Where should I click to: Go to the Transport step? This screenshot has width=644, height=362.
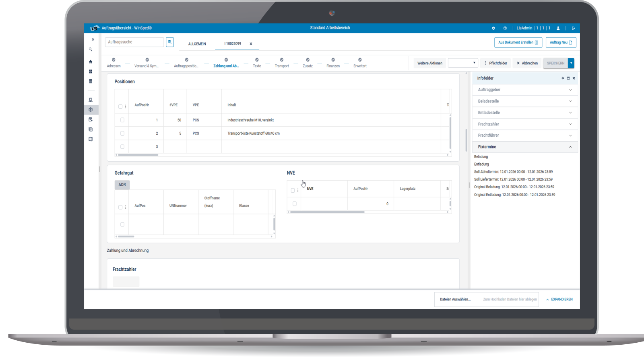[x=282, y=63]
